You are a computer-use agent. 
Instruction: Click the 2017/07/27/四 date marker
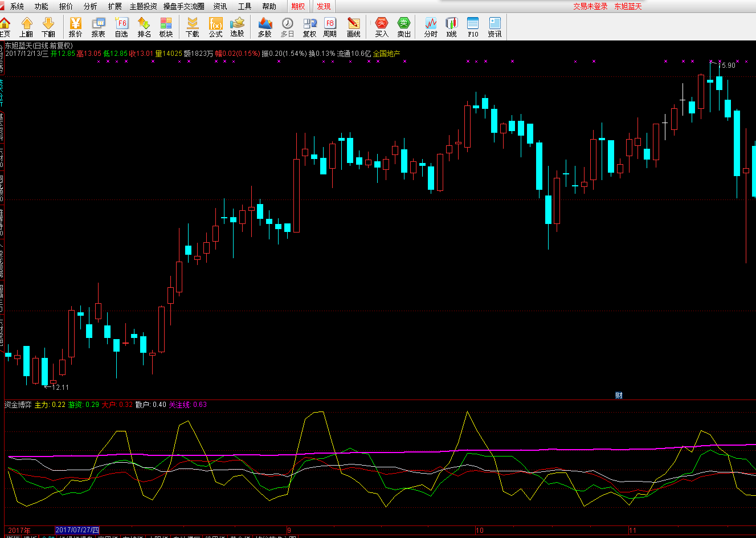click(77, 530)
